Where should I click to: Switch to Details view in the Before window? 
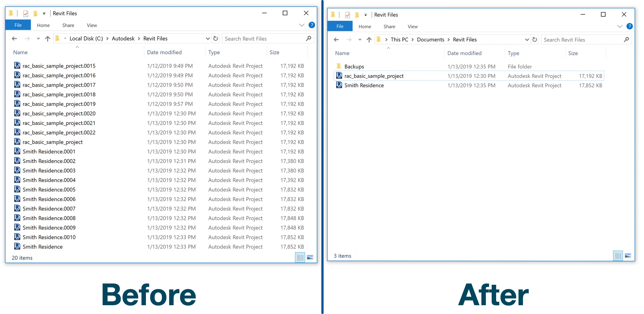point(300,257)
